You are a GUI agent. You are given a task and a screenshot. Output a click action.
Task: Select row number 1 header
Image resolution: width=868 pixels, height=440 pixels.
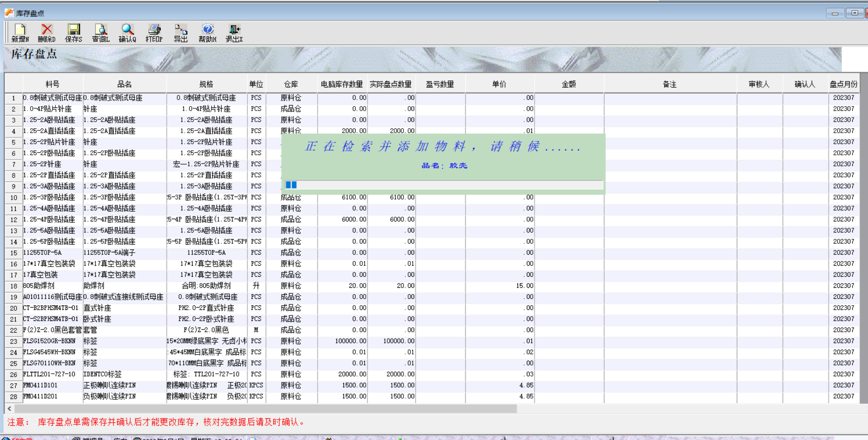(13, 98)
